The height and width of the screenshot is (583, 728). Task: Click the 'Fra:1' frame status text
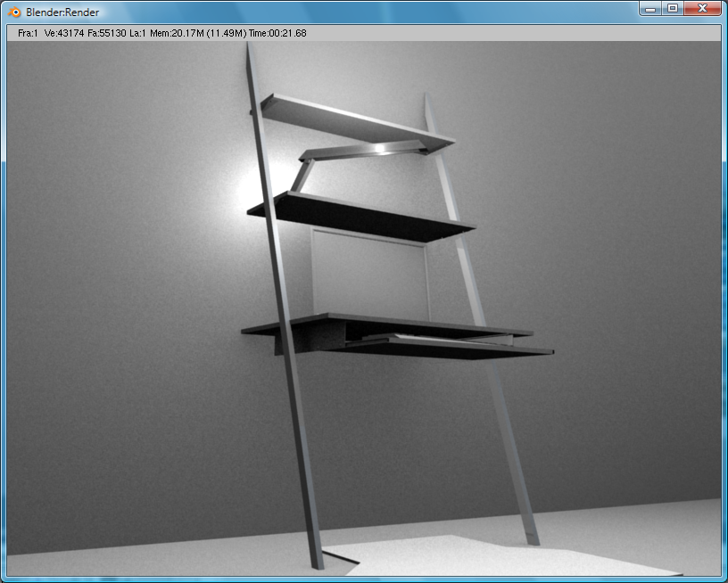[28, 33]
